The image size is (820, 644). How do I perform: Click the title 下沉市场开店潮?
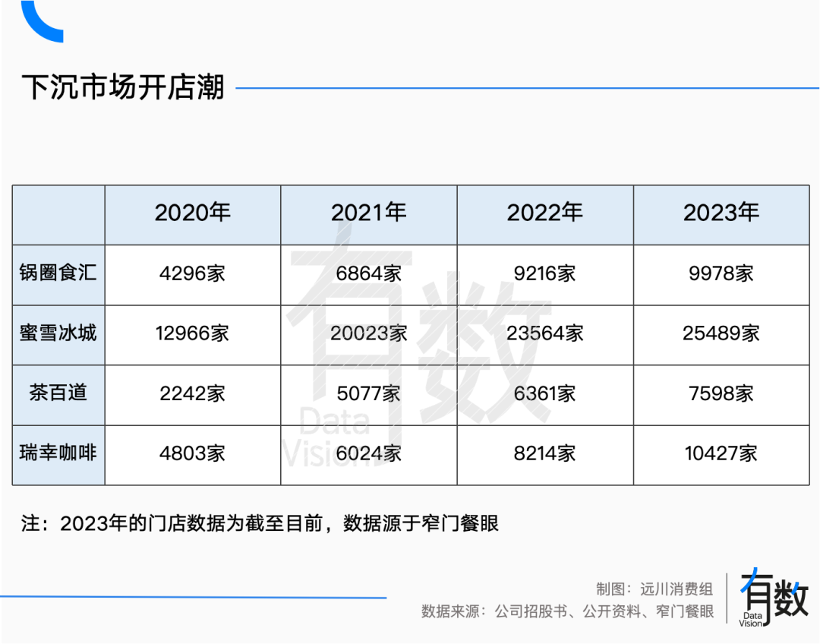pyautogui.click(x=123, y=87)
